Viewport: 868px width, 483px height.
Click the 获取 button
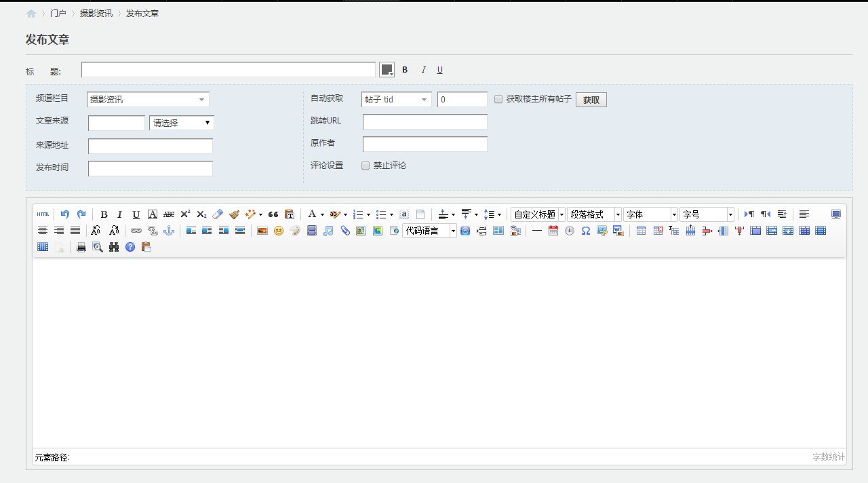point(591,100)
